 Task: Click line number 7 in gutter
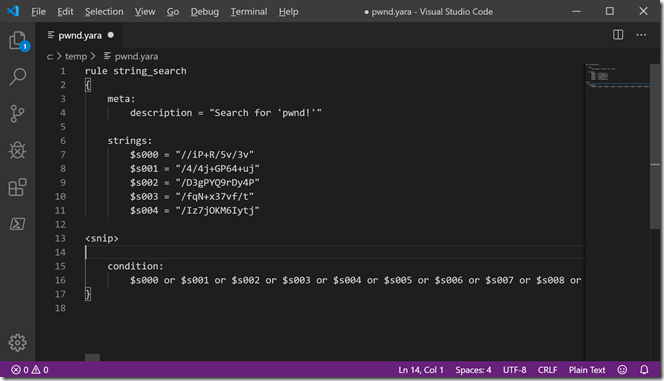[63, 155]
